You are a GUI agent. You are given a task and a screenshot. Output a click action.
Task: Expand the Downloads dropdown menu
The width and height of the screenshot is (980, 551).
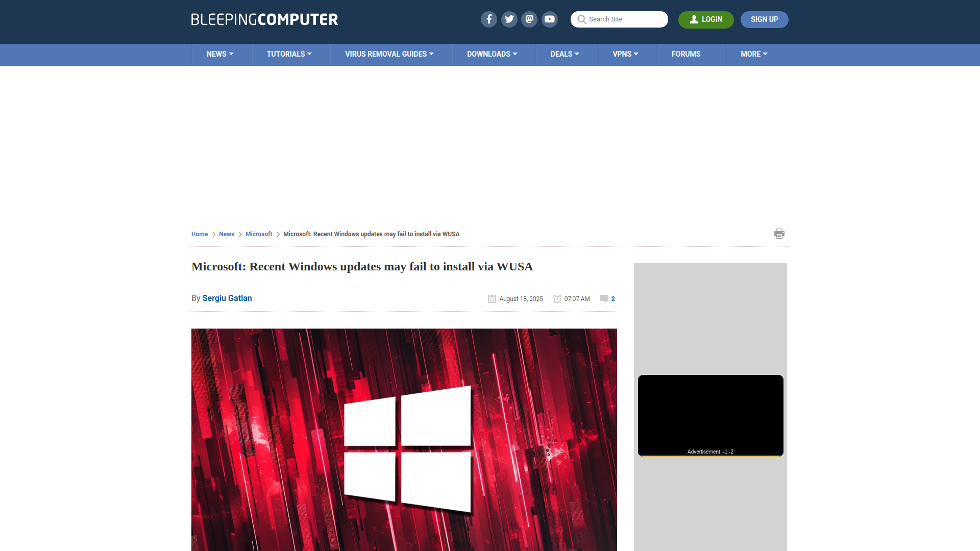[492, 54]
